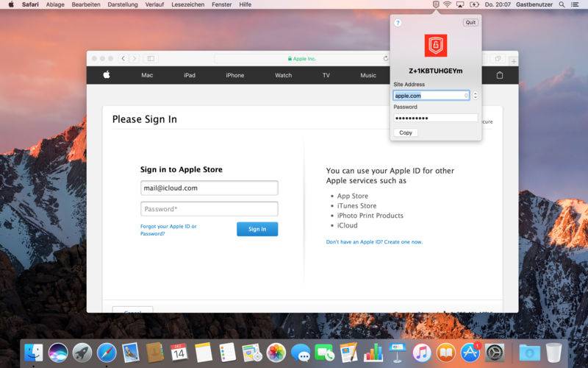The width and height of the screenshot is (588, 368).
Task: Open the Apple menu
Action: (x=11, y=4)
